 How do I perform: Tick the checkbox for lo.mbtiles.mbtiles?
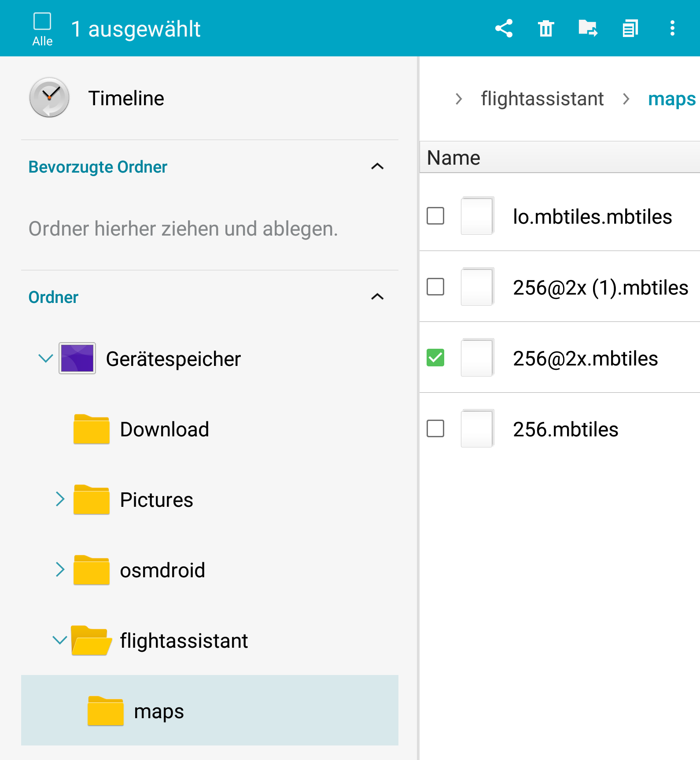click(435, 216)
